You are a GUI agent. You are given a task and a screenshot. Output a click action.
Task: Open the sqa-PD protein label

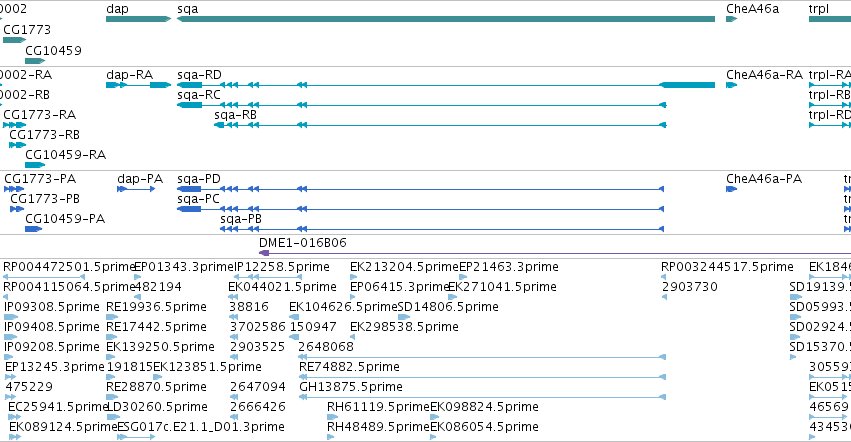(199, 179)
